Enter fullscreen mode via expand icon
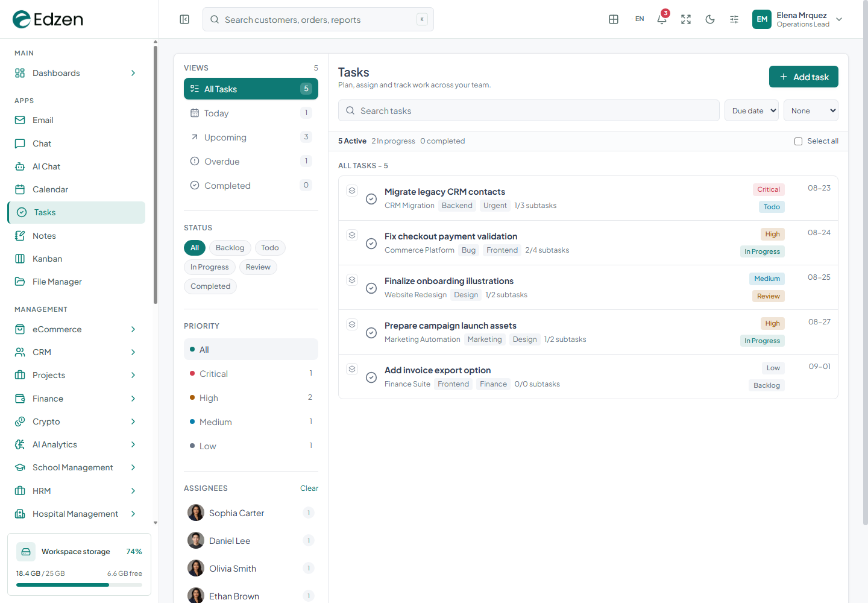868x603 pixels. pyautogui.click(x=686, y=19)
